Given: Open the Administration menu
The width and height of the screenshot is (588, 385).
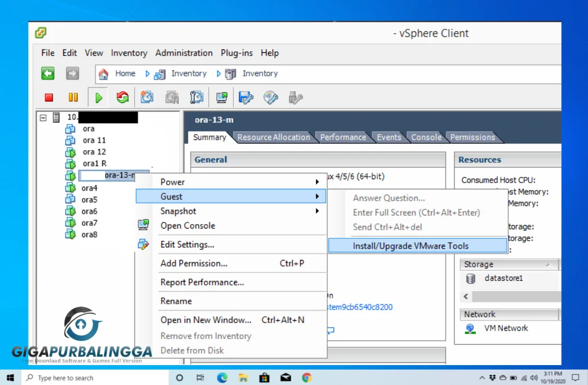Looking at the screenshot, I should (184, 53).
